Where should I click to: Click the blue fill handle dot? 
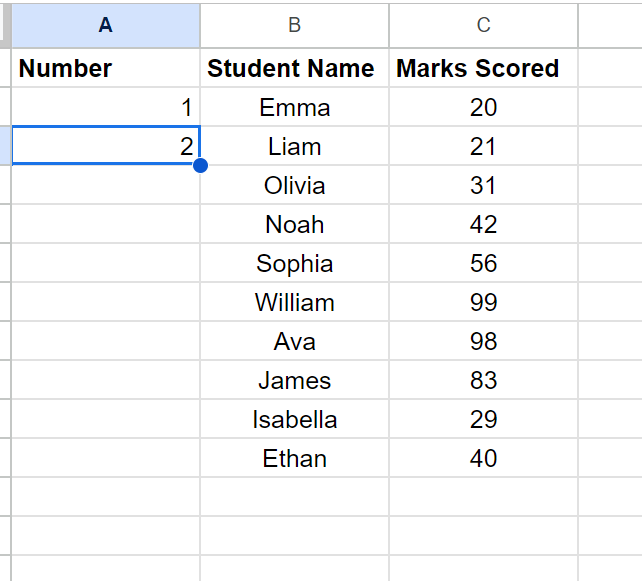click(200, 165)
